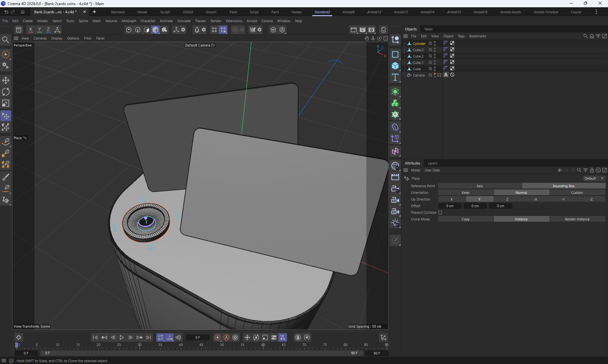Select the Move tool in left toolbar
This screenshot has height=364, width=608.
(x=6, y=80)
